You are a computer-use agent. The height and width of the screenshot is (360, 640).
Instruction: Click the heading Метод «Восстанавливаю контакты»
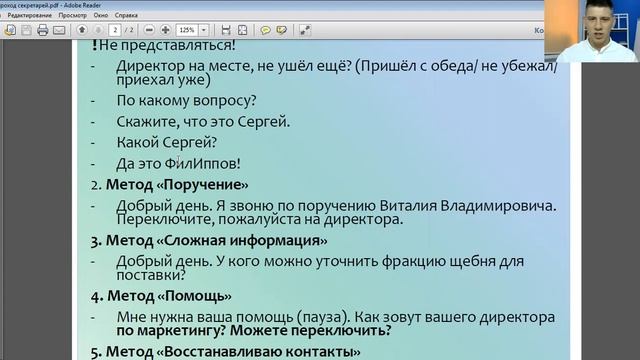[233, 352]
